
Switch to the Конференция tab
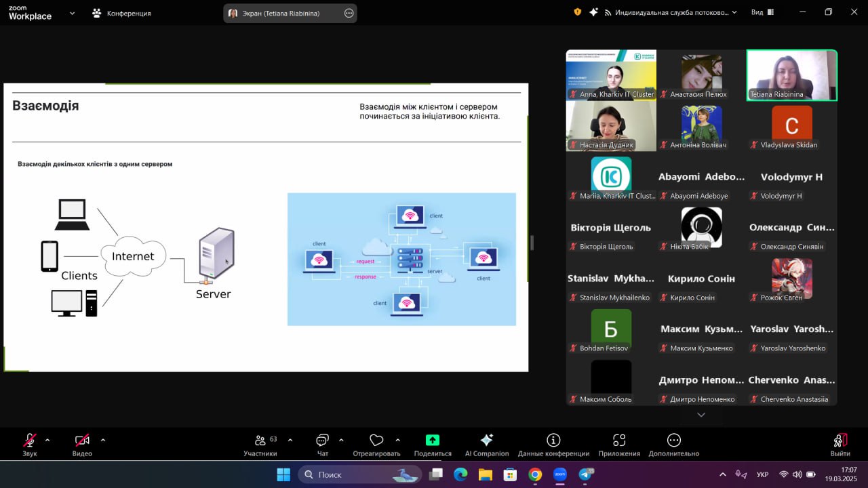[122, 13]
